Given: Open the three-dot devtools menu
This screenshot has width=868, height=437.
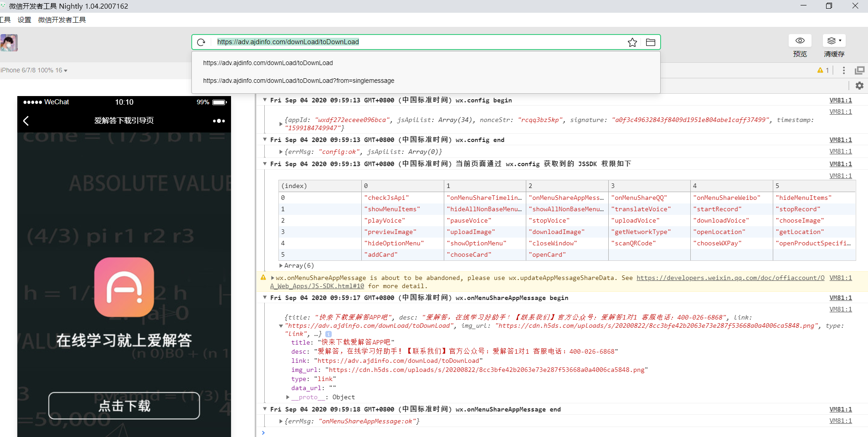Looking at the screenshot, I should pos(844,70).
